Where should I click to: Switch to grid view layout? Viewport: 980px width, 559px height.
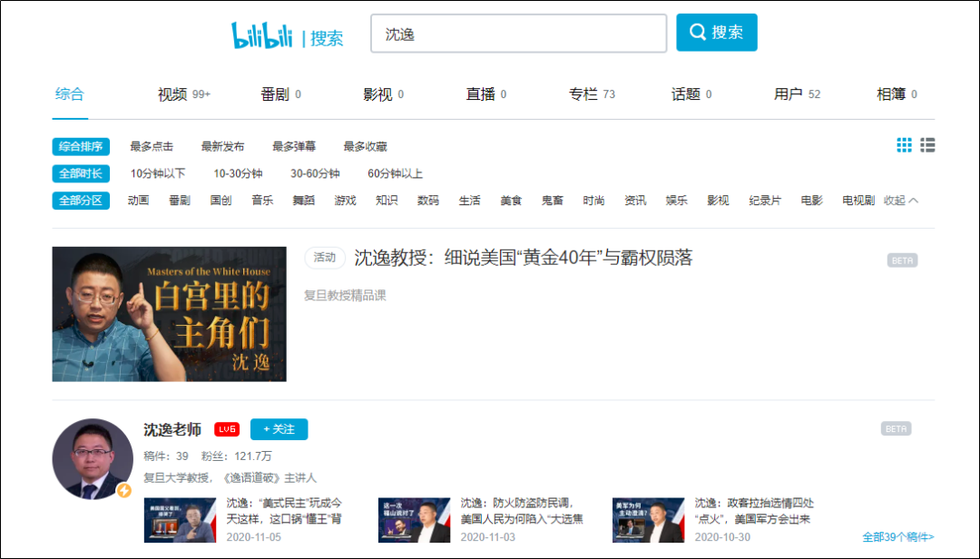point(904,145)
